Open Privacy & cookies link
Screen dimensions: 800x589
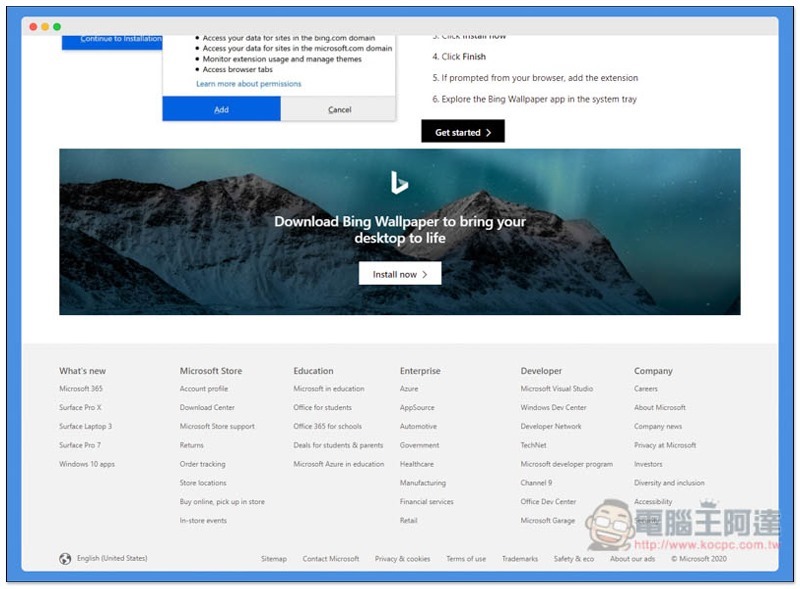(x=402, y=559)
